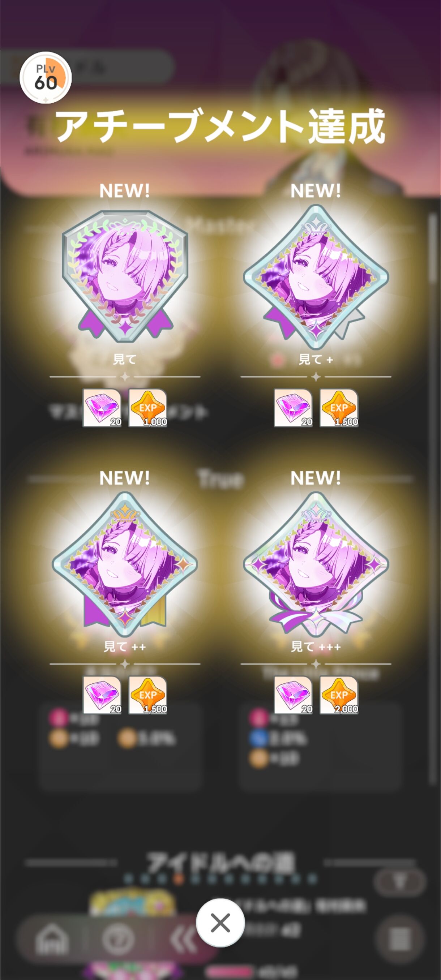Close the achievement popup with X button
Screen dimensions: 441x980
tap(220, 923)
